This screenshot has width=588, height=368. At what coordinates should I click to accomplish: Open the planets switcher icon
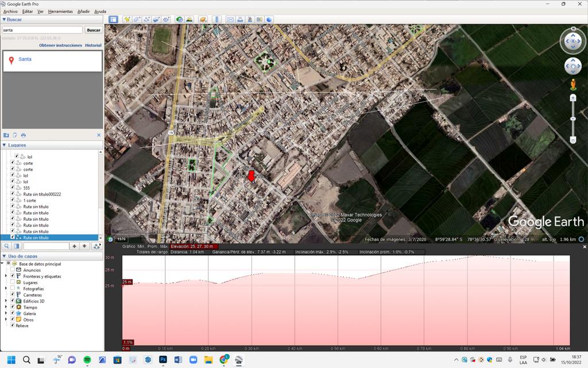203,20
